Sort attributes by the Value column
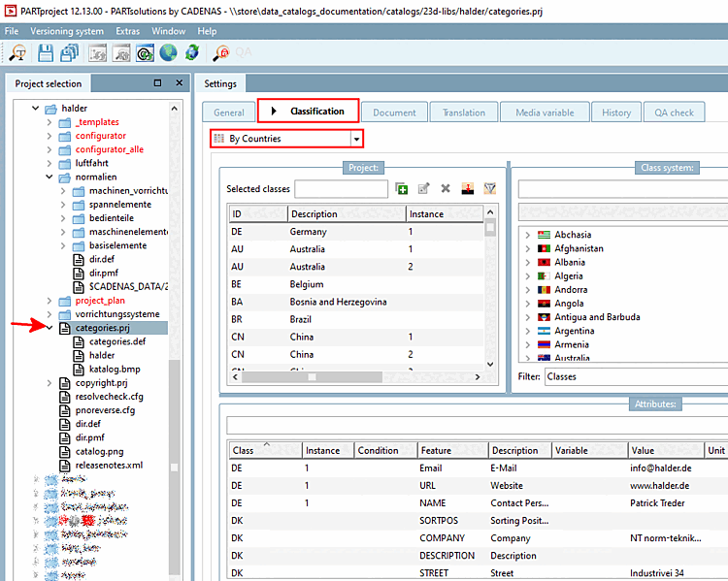The image size is (728, 581). (666, 450)
